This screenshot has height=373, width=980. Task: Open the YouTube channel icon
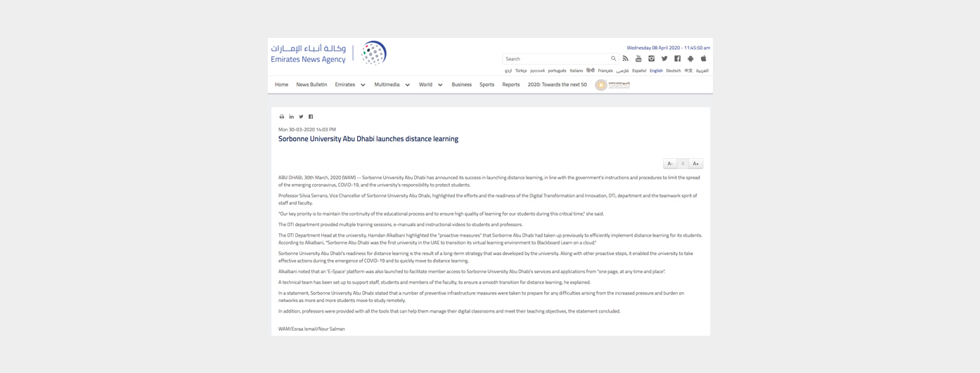pyautogui.click(x=638, y=58)
